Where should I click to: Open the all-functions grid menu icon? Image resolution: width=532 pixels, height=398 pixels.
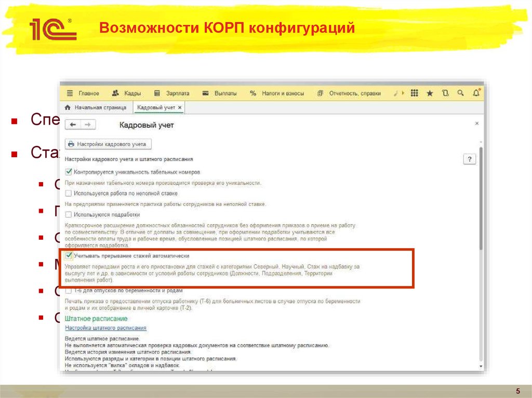[415, 93]
